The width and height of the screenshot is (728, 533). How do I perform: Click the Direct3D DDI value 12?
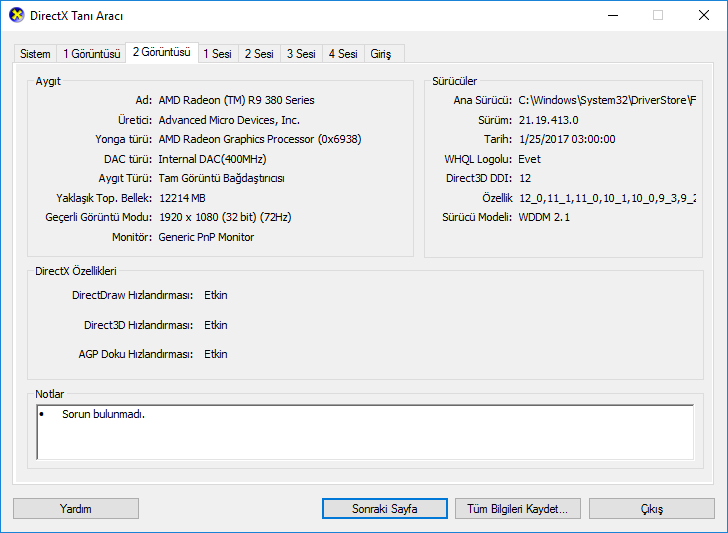pyautogui.click(x=525, y=178)
